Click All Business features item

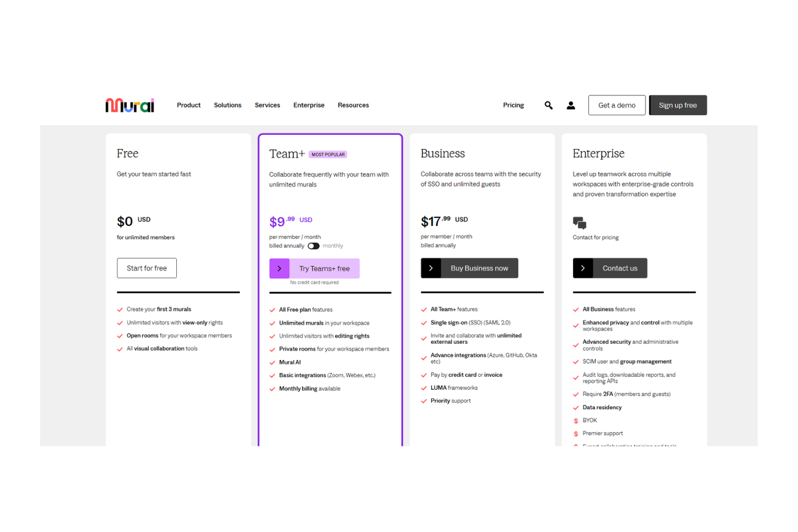pos(609,309)
